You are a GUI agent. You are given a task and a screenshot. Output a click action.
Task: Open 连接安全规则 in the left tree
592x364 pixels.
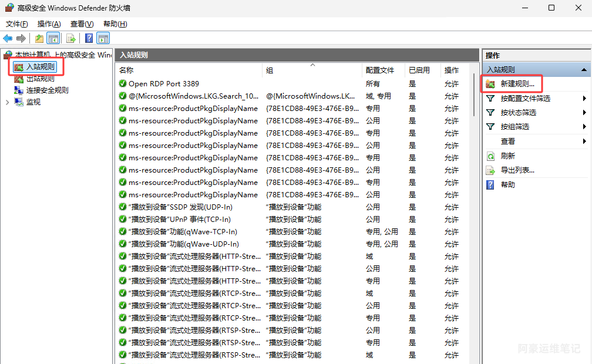[x=47, y=90]
